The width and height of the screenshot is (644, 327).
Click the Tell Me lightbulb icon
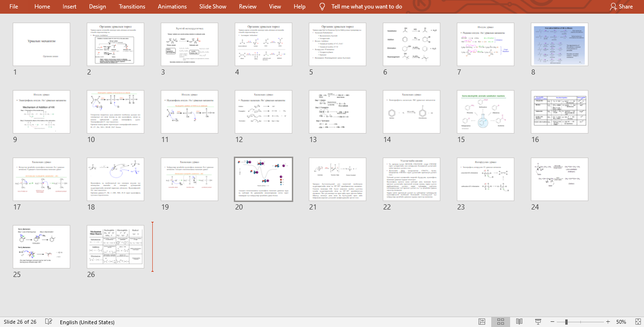click(322, 7)
